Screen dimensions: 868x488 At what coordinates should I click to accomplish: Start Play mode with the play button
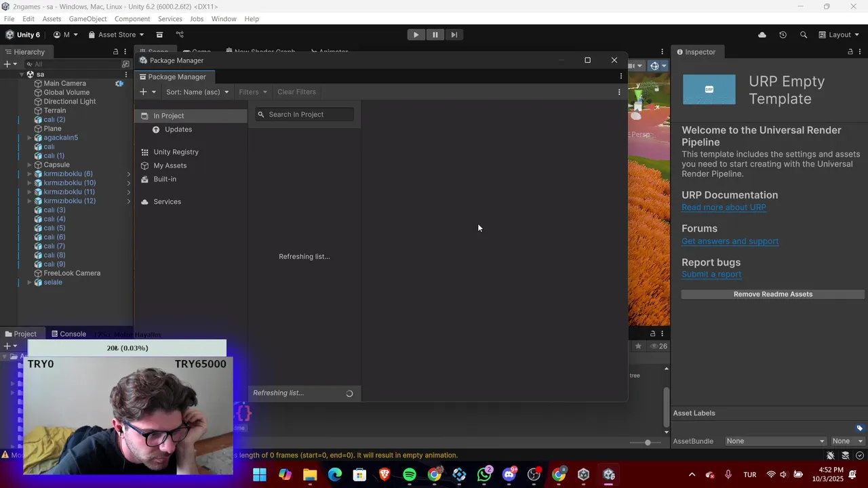tap(416, 35)
